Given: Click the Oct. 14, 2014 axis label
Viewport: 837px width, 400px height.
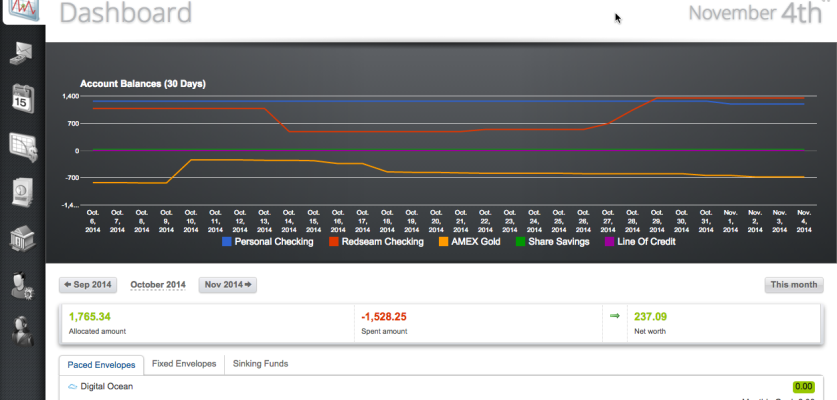Looking at the screenshot, I should pyautogui.click(x=289, y=221).
